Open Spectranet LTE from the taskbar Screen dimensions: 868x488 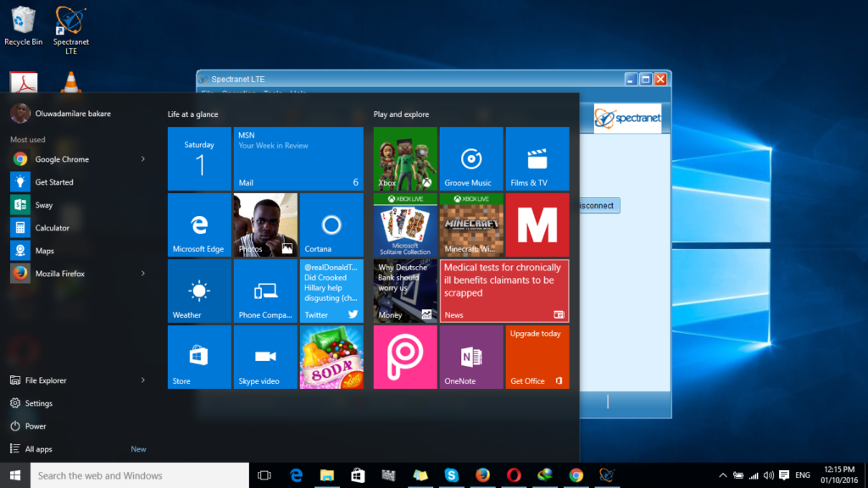(x=607, y=475)
